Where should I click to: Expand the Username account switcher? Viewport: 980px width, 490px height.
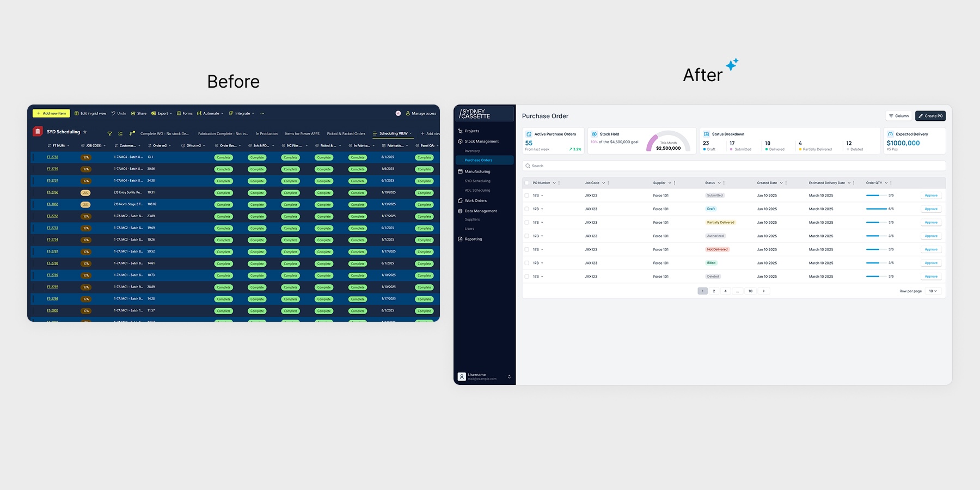click(509, 377)
